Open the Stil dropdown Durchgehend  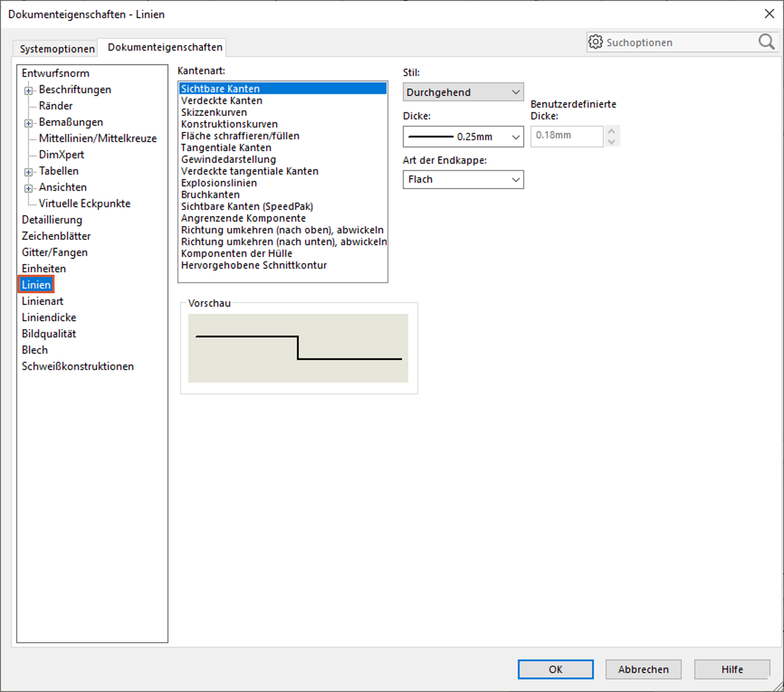[x=463, y=92]
